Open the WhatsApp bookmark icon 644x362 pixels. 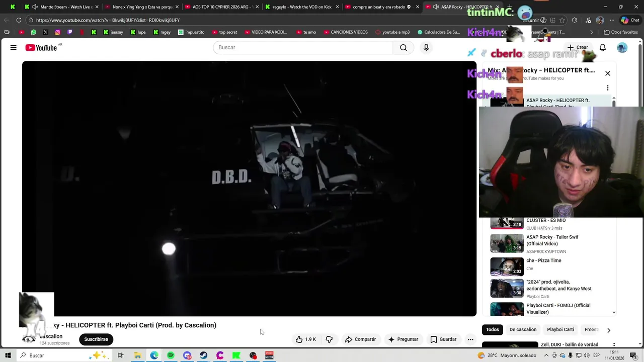[x=33, y=32]
